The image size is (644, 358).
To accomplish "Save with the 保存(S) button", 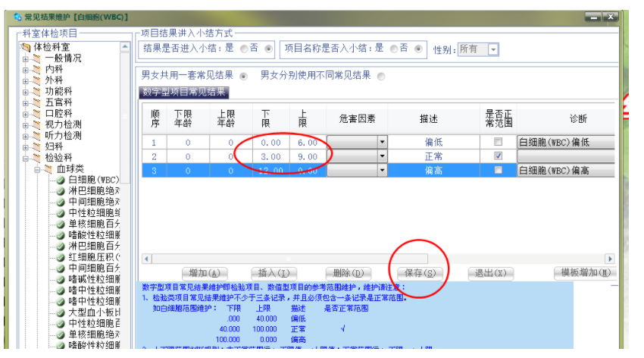I will (x=420, y=273).
